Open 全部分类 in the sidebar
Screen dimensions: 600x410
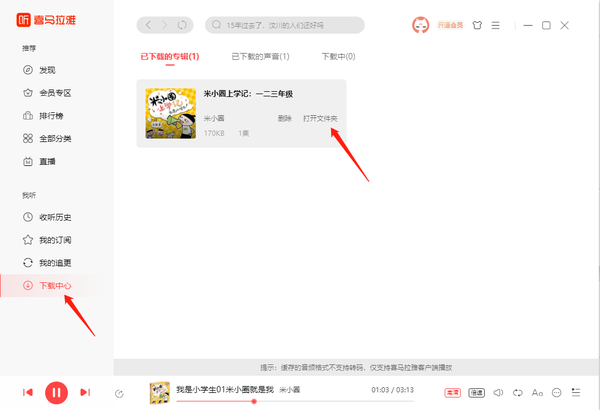(47, 139)
